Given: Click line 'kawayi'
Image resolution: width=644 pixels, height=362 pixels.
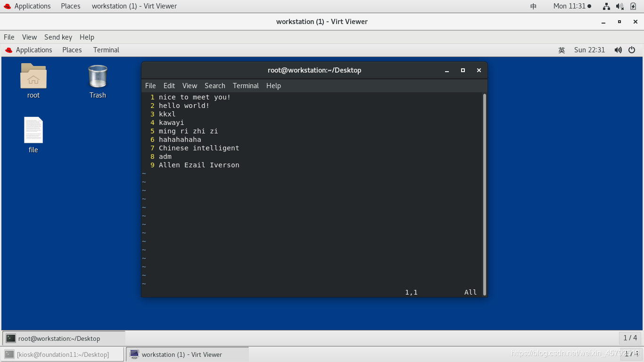Looking at the screenshot, I should [171, 123].
